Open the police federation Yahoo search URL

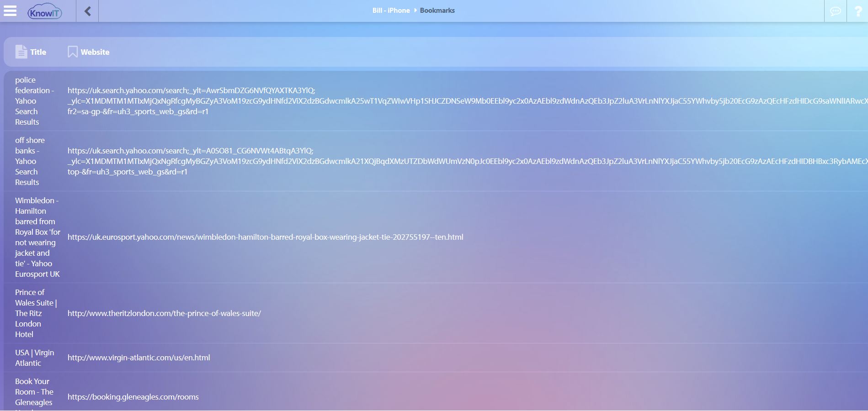[x=468, y=101]
